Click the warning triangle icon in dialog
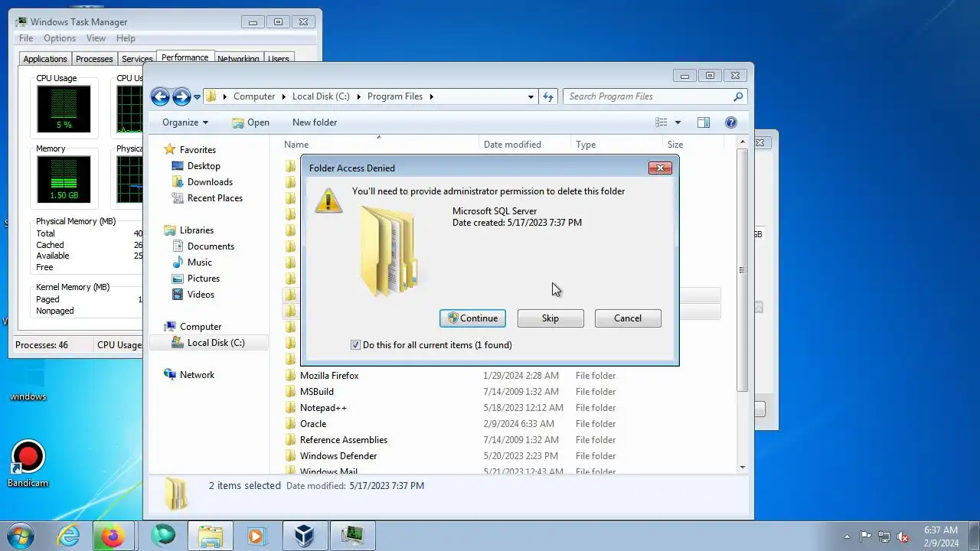Image resolution: width=980 pixels, height=551 pixels. coord(328,200)
